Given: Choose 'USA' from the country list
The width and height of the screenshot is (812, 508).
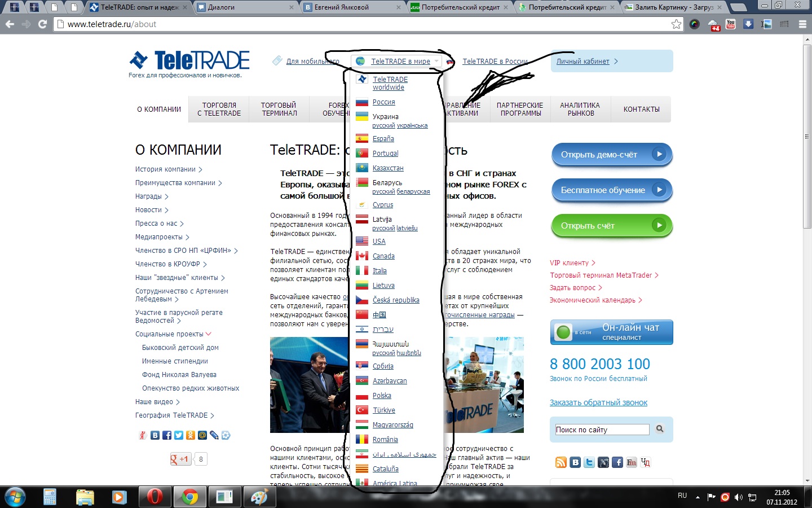Looking at the screenshot, I should [379, 242].
